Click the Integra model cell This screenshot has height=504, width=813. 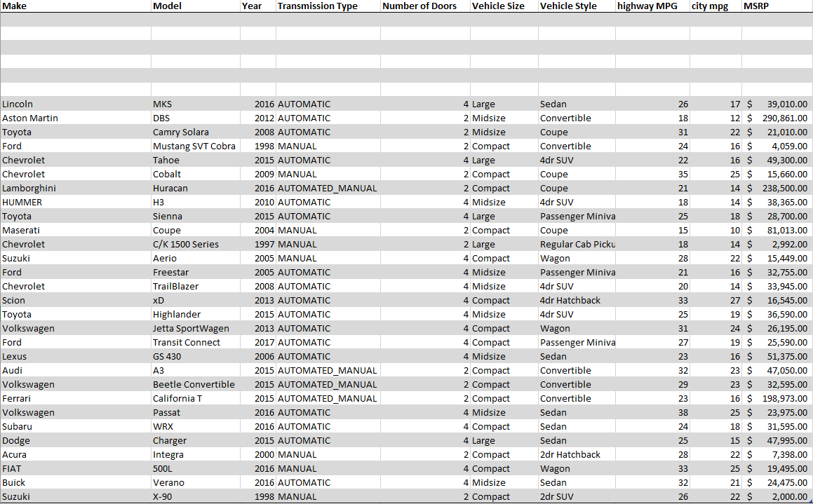[x=196, y=454]
